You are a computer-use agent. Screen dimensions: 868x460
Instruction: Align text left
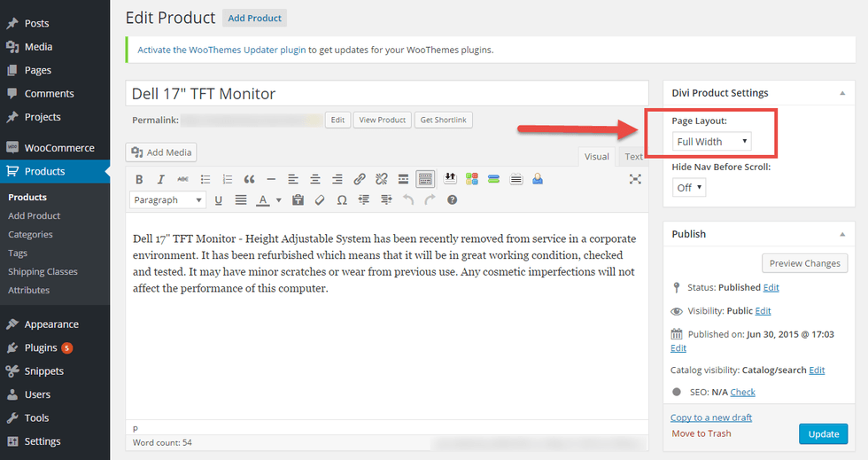click(x=293, y=179)
